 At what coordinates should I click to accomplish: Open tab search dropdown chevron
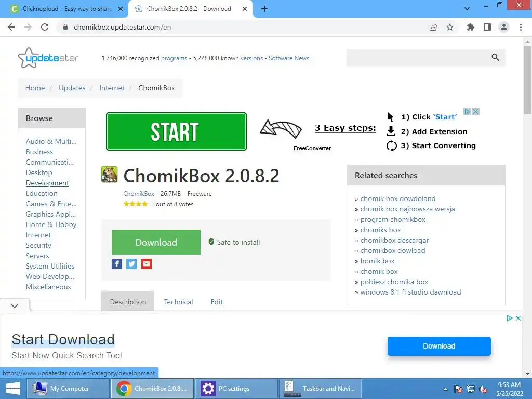coord(467,9)
